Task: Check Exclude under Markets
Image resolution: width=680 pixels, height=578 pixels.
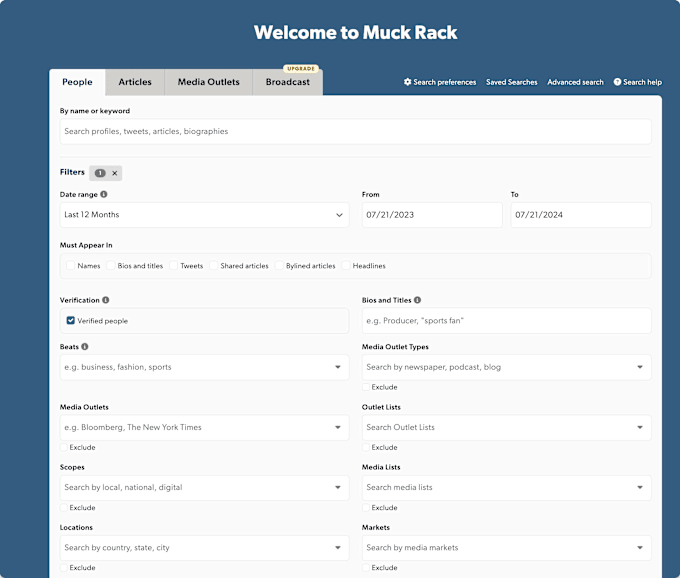Action: pos(366,567)
